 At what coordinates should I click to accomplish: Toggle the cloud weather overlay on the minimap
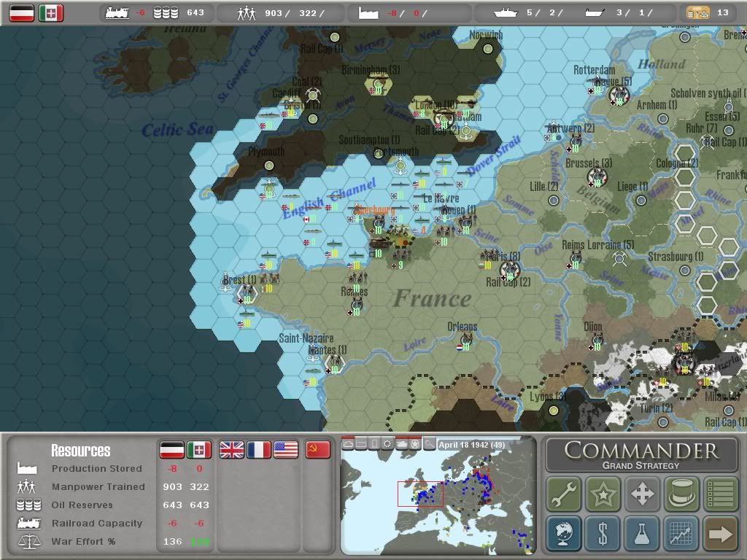tap(348, 444)
